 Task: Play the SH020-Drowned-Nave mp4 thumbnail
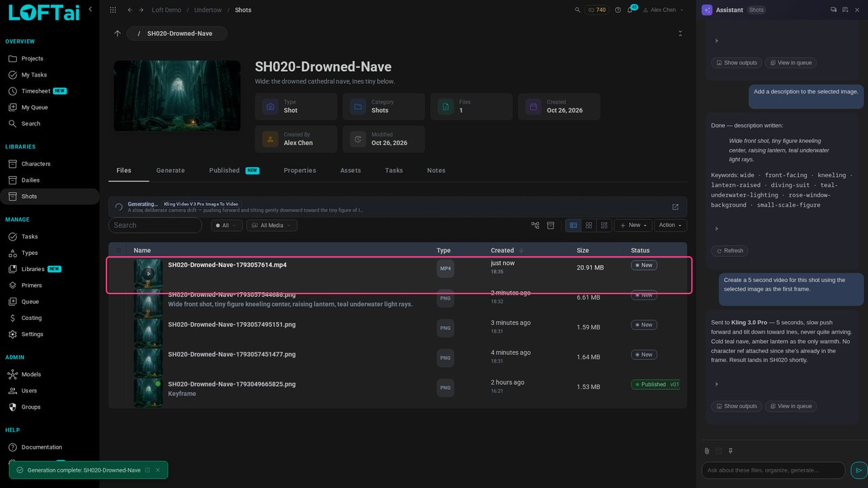pyautogui.click(x=148, y=274)
